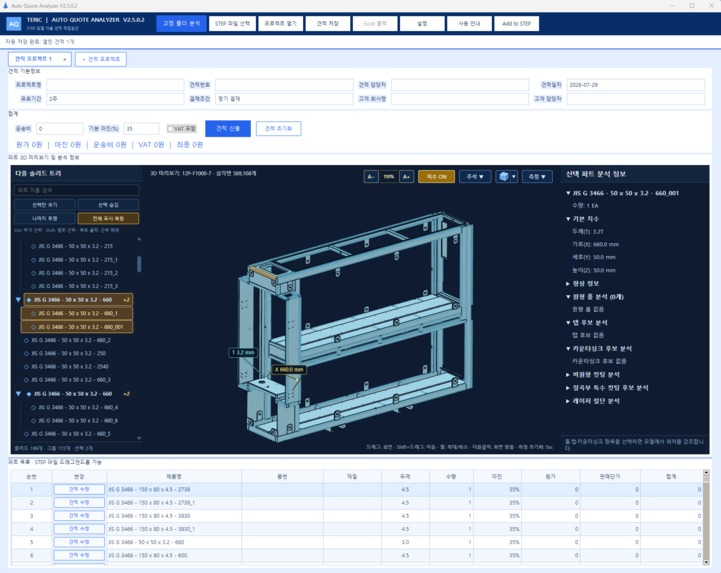Expand the 비원형 컷팅 분석 section
The image size is (721, 573).
coord(568,375)
